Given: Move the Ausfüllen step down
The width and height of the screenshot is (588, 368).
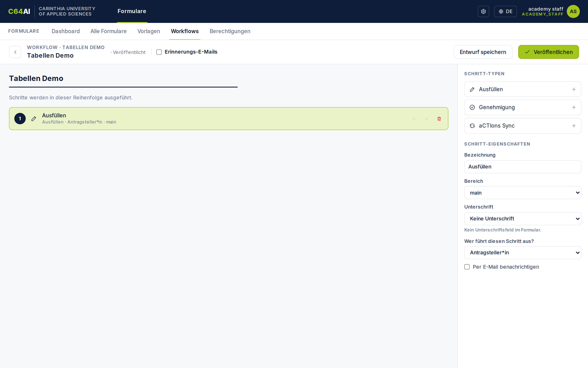Looking at the screenshot, I should (427, 119).
